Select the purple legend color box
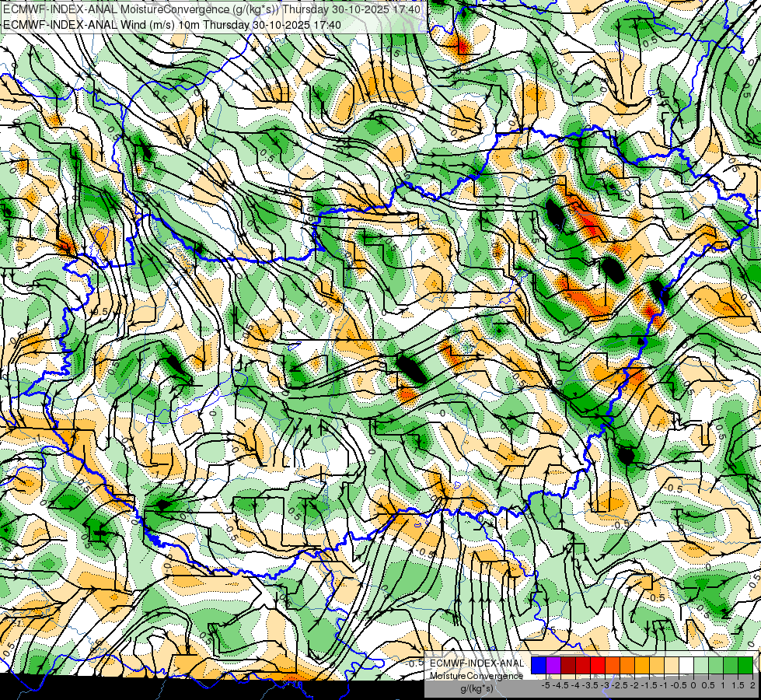 553,665
